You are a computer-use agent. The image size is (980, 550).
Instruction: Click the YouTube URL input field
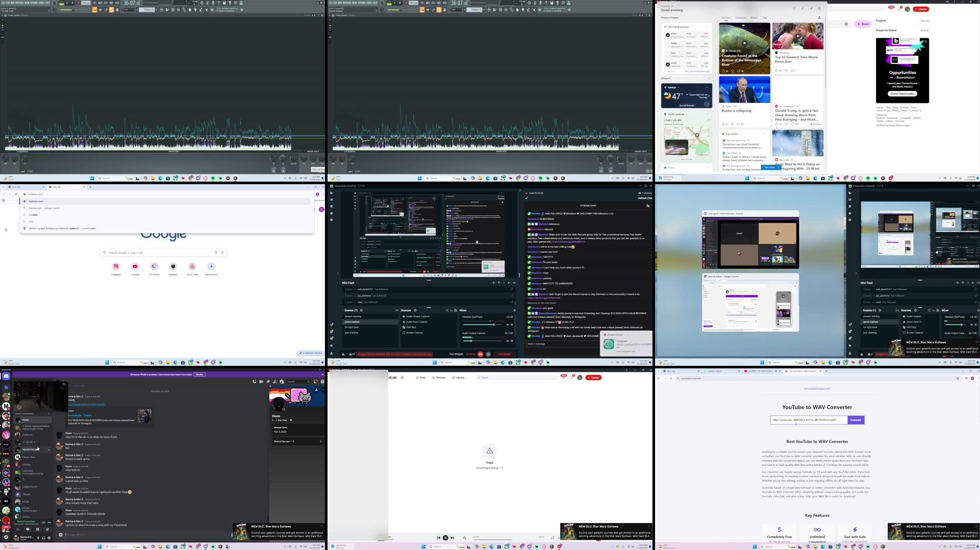(809, 420)
